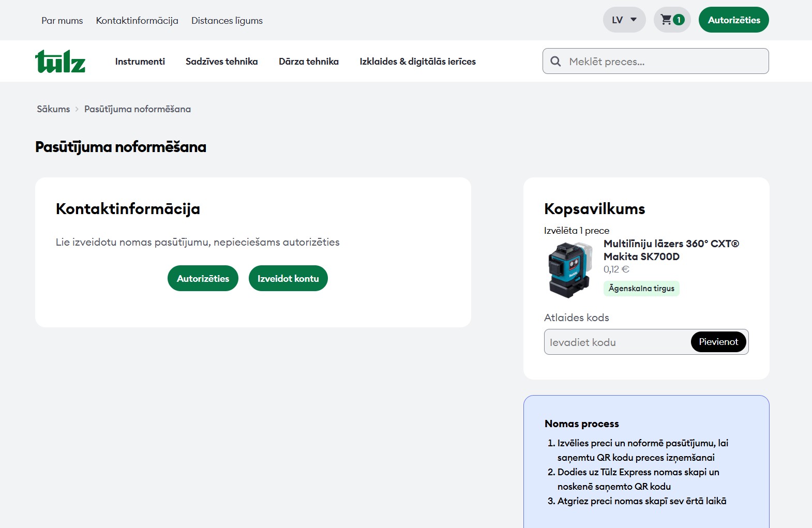The height and width of the screenshot is (528, 812).
Task: Click the Makita laser product thumbnail
Action: click(x=569, y=269)
